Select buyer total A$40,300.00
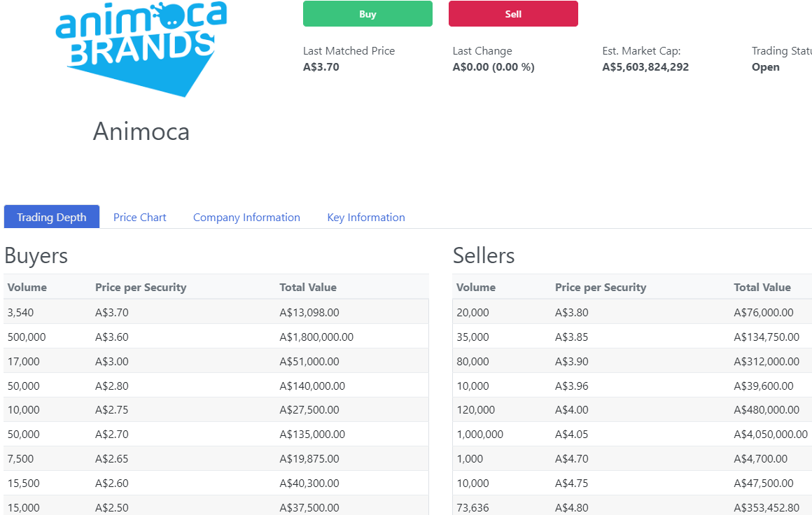The image size is (812, 515). (x=309, y=483)
